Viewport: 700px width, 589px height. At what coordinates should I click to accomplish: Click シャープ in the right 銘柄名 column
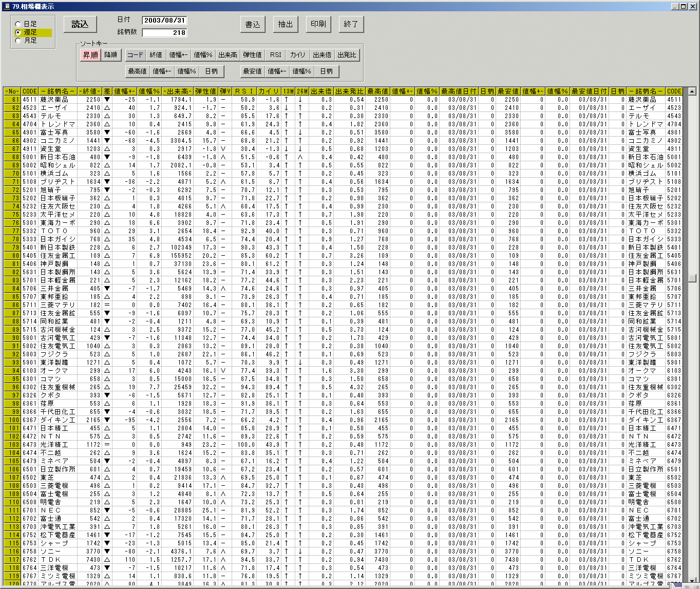pos(642,543)
